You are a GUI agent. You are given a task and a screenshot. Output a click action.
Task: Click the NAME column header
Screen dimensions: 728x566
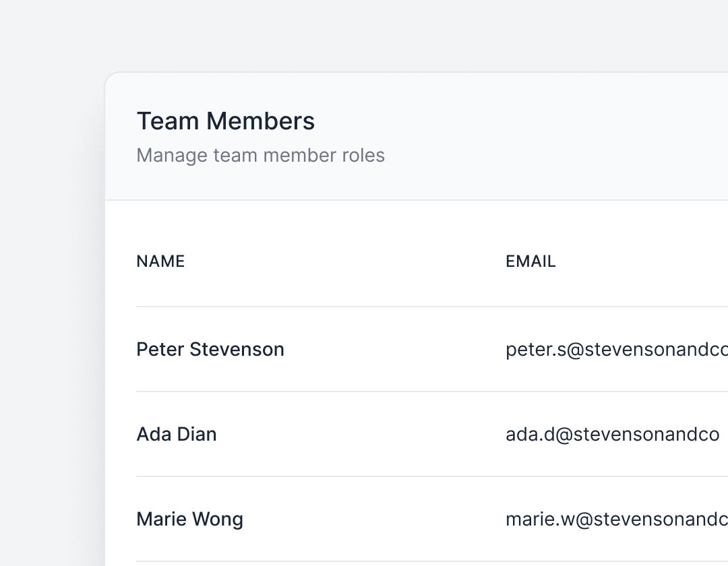coord(160,261)
